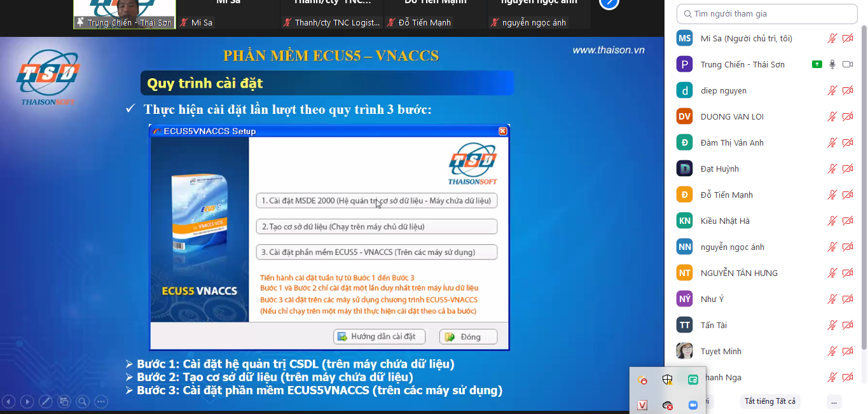Click the camera-off icon beside DUONG VAN LOI
Screen dimensions: 868x414
click(x=848, y=117)
